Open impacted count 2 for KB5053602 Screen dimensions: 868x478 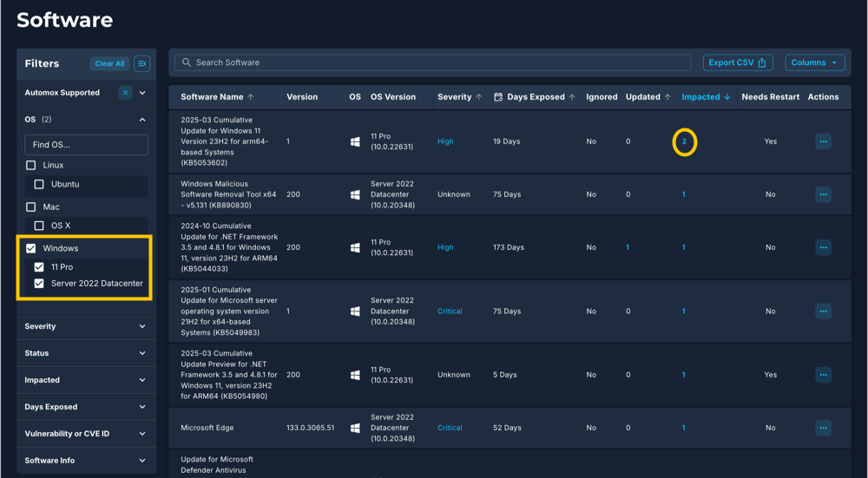click(684, 141)
